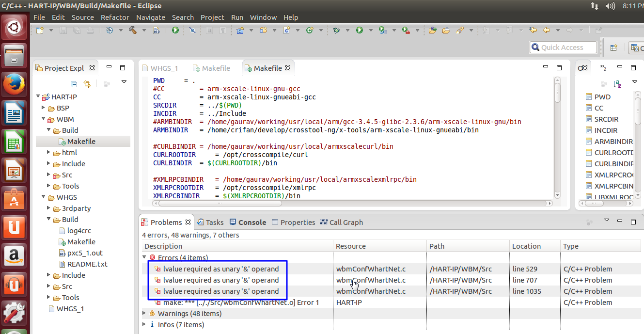Expand the html folder under WBM
The image size is (644, 334).
click(x=49, y=153)
